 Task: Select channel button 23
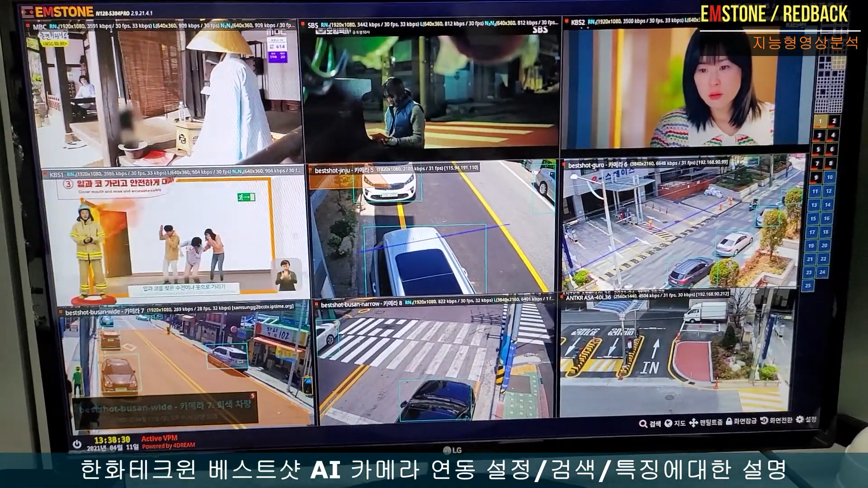tap(809, 272)
